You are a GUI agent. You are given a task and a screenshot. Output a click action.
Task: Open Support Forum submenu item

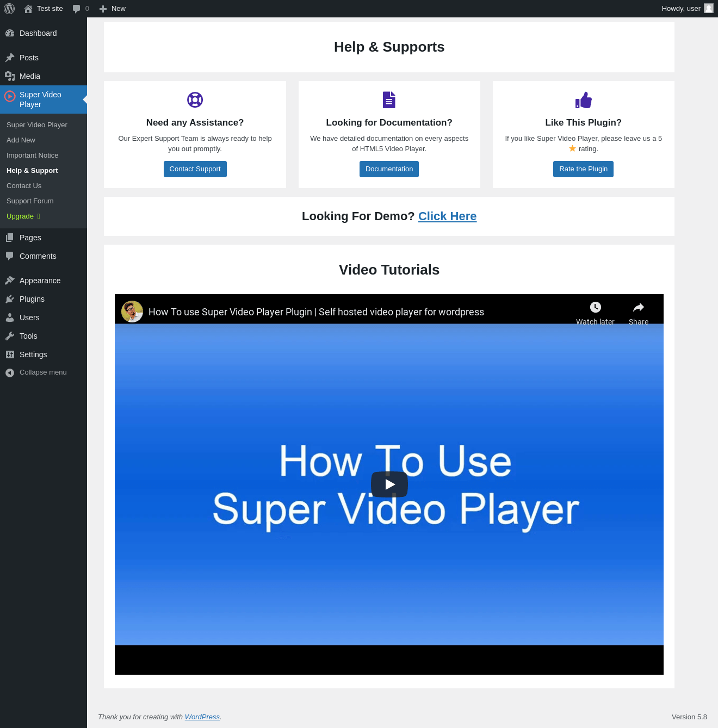click(x=30, y=201)
